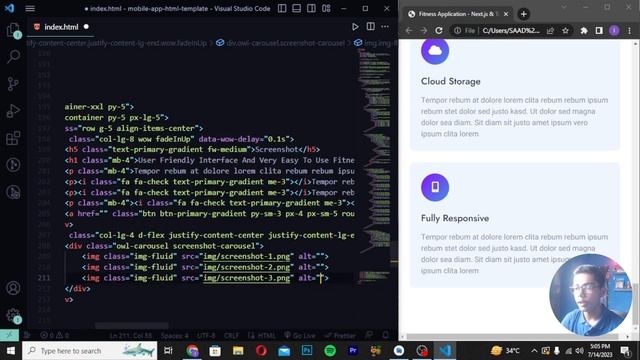Open the VS Code Explorer view

coord(13,30)
